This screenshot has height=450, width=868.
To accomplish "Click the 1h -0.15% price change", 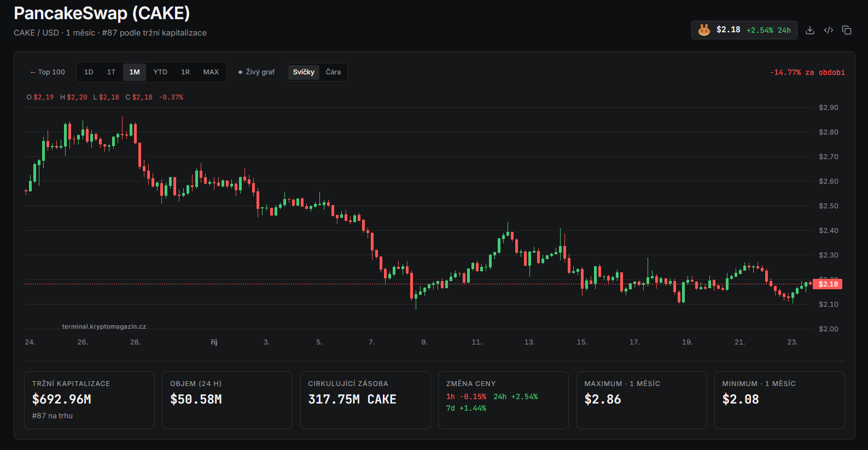I will 466,397.
